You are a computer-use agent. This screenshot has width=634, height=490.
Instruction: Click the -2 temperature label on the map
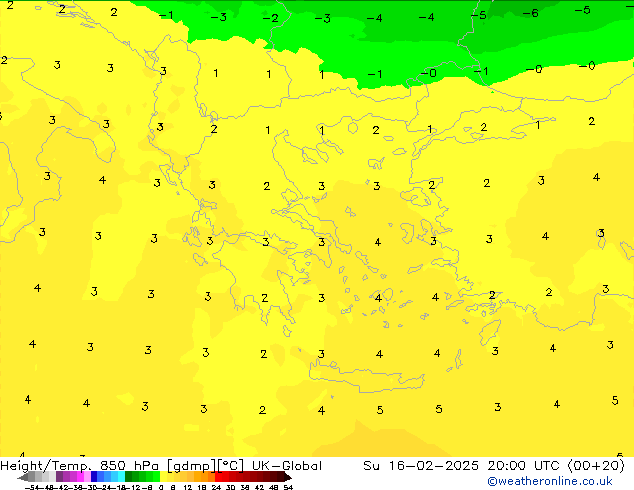click(x=271, y=18)
